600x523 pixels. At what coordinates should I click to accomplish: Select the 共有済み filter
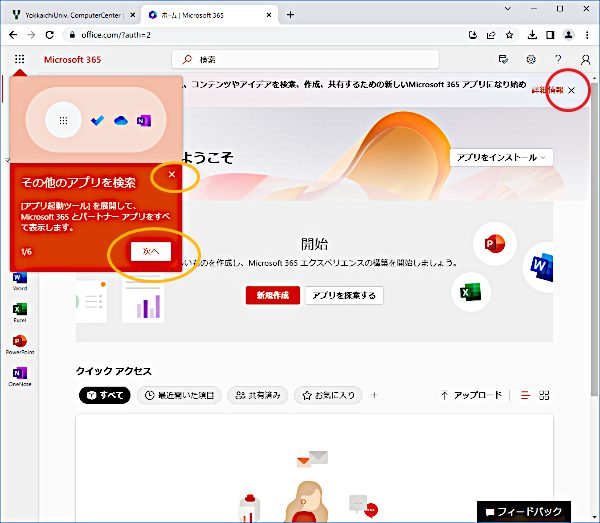258,395
